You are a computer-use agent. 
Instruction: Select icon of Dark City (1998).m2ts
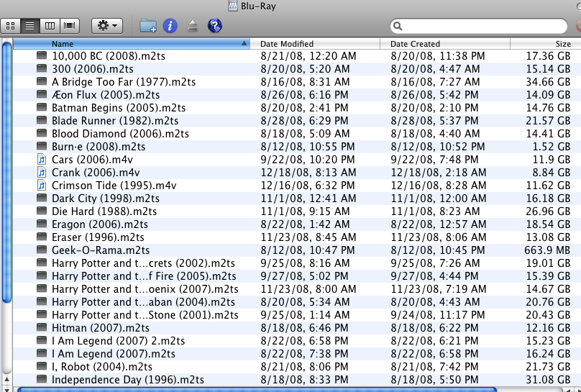pos(42,199)
